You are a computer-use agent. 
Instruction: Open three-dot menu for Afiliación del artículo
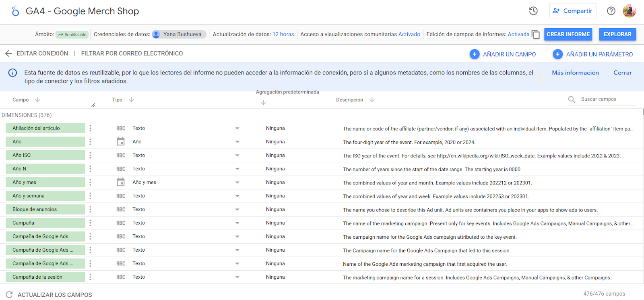coord(90,128)
